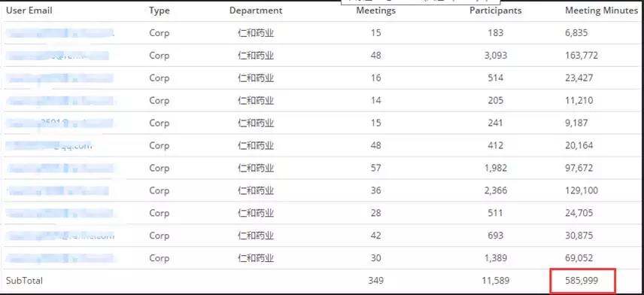
Task: Select the 3,093 participants cell
Action: click(496, 56)
